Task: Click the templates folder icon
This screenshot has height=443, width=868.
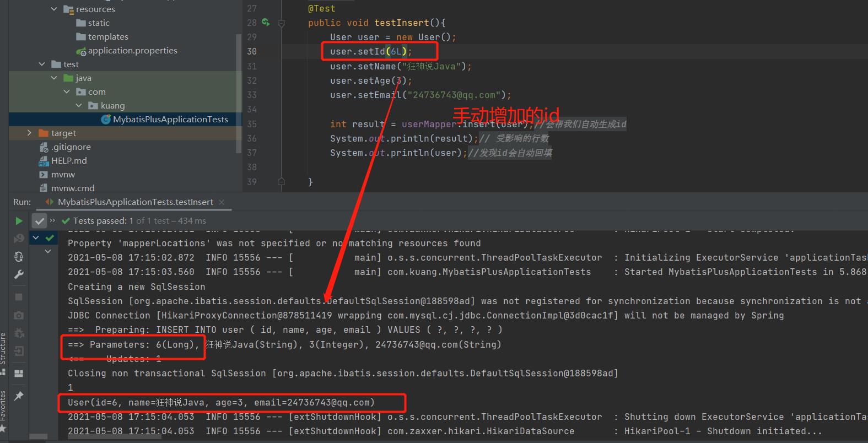Action: pyautogui.click(x=81, y=37)
